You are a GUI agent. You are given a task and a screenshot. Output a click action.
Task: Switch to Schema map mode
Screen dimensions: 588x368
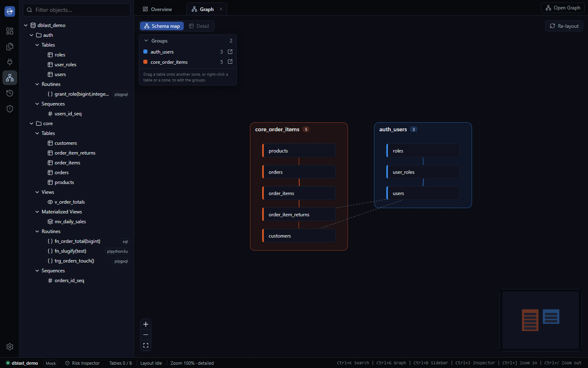162,26
